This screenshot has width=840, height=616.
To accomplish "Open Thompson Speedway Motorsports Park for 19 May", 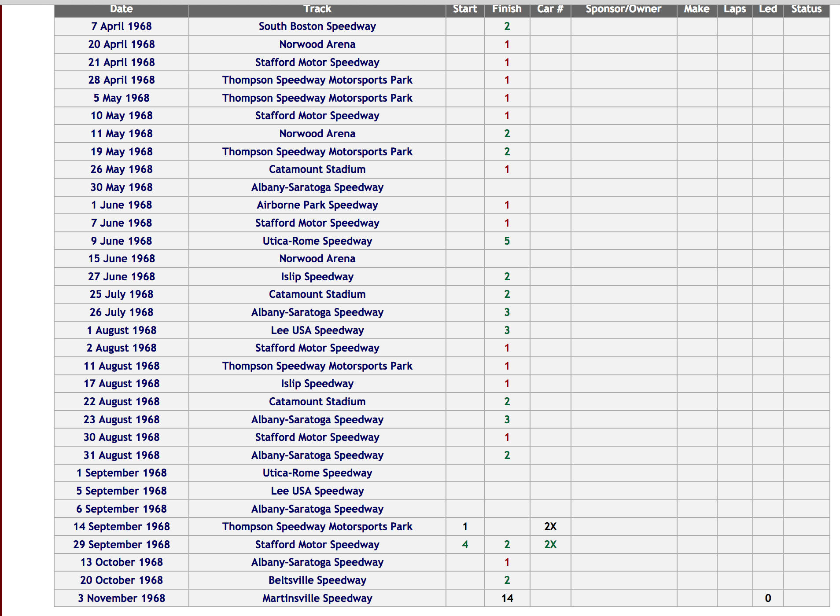I will pyautogui.click(x=317, y=152).
